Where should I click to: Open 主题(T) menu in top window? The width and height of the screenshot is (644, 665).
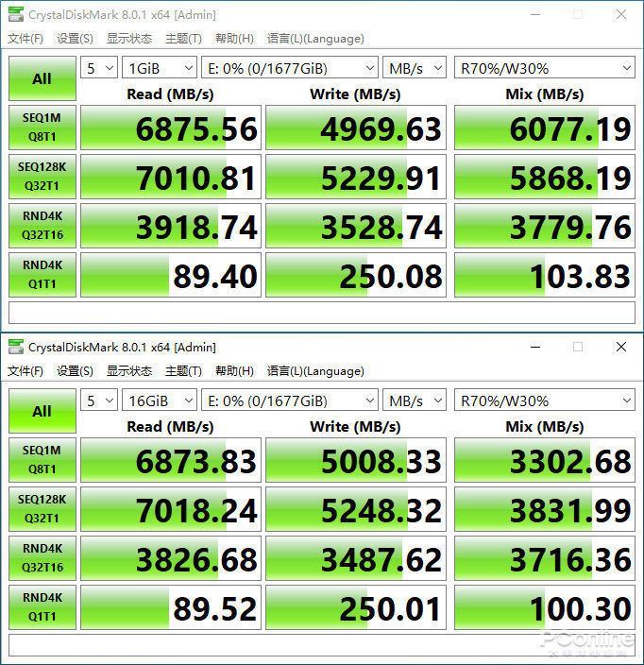pos(183,39)
